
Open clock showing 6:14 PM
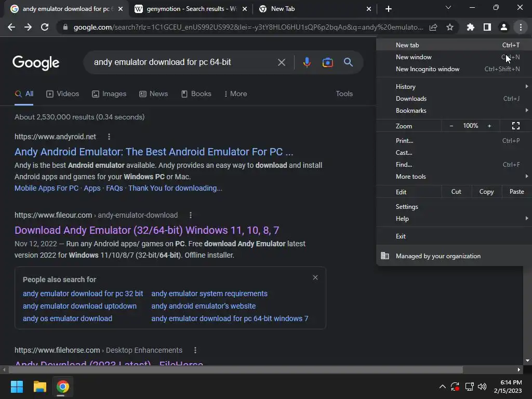coord(508,387)
